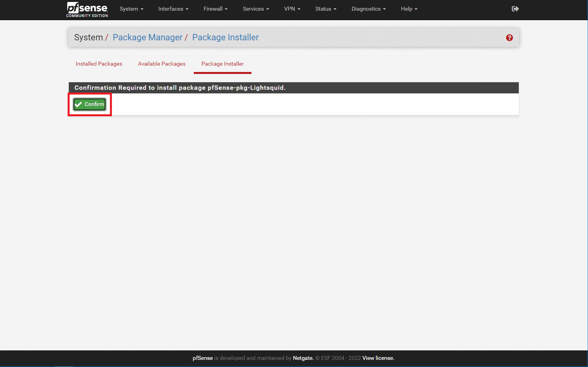588x367 pixels.
Task: Click the pfSense Community Edition logo
Action: 87,10
